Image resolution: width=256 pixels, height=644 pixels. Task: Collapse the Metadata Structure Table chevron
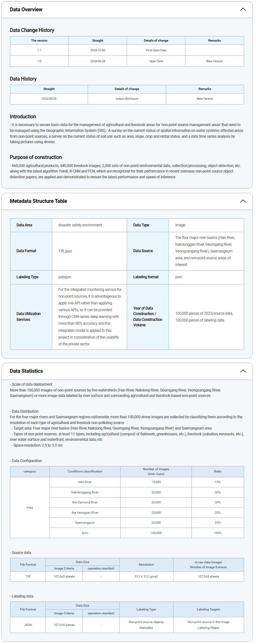243,201
